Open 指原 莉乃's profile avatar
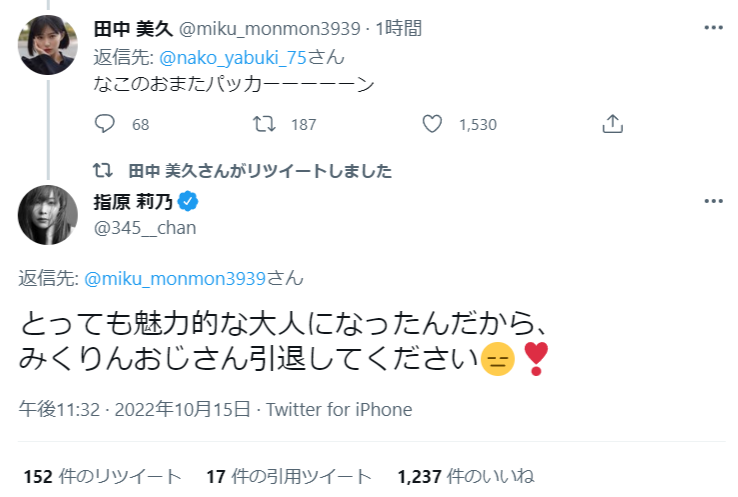Viewport: 738px width, 497px height. coord(43,213)
